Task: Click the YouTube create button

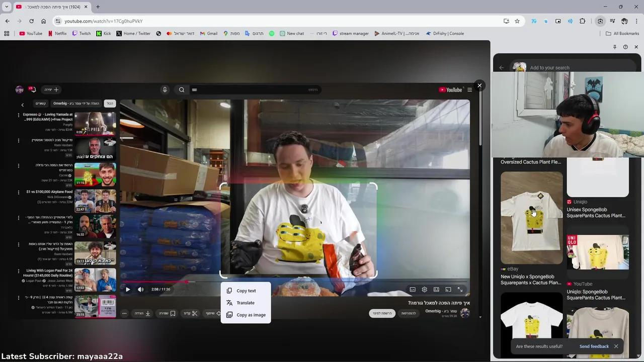Action: tap(52, 89)
